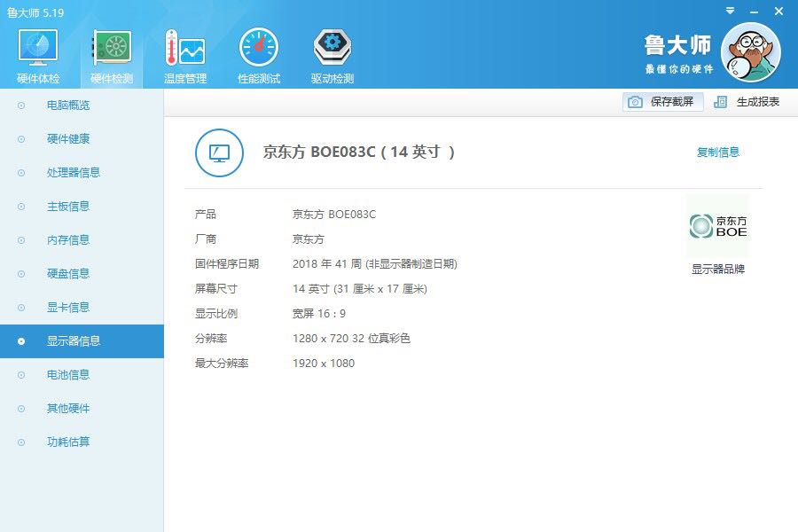
Task: Click 保存截屏 save screenshot button
Action: [x=662, y=102]
